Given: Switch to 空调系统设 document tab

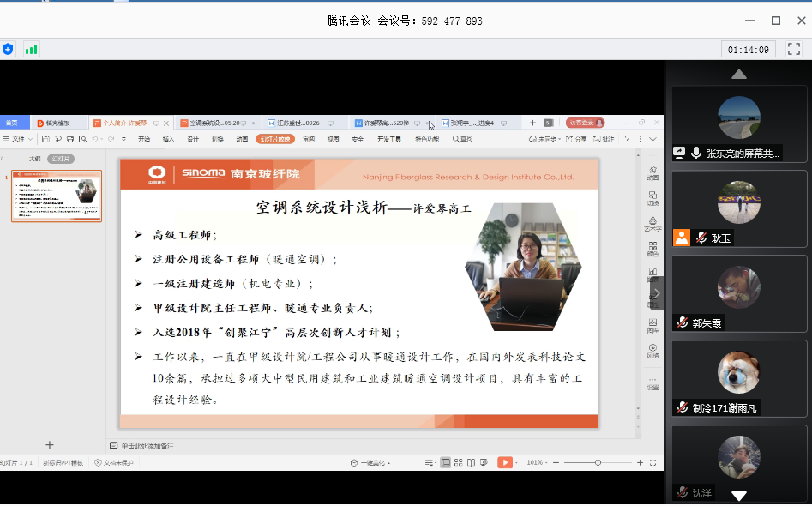Looking at the screenshot, I should tap(214, 123).
